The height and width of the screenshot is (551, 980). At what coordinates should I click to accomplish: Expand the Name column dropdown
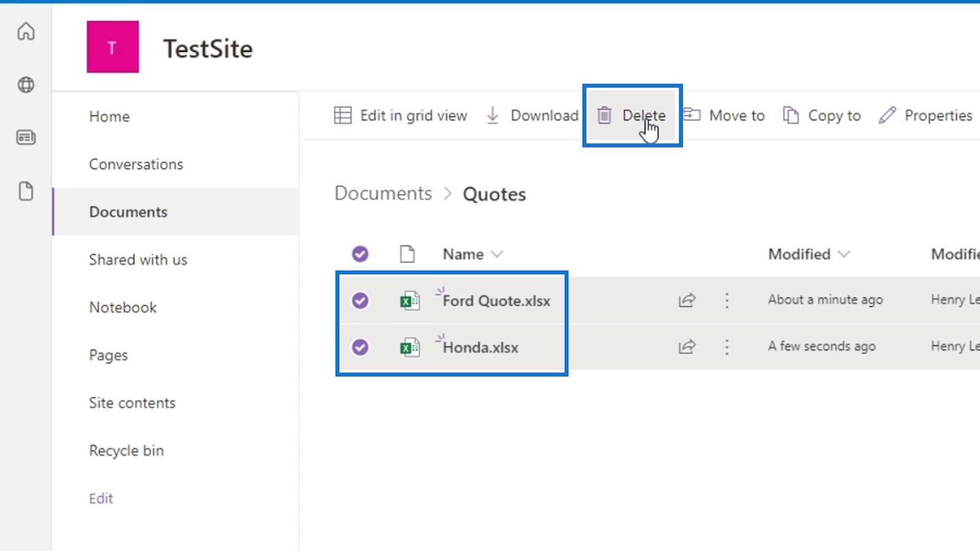point(497,254)
